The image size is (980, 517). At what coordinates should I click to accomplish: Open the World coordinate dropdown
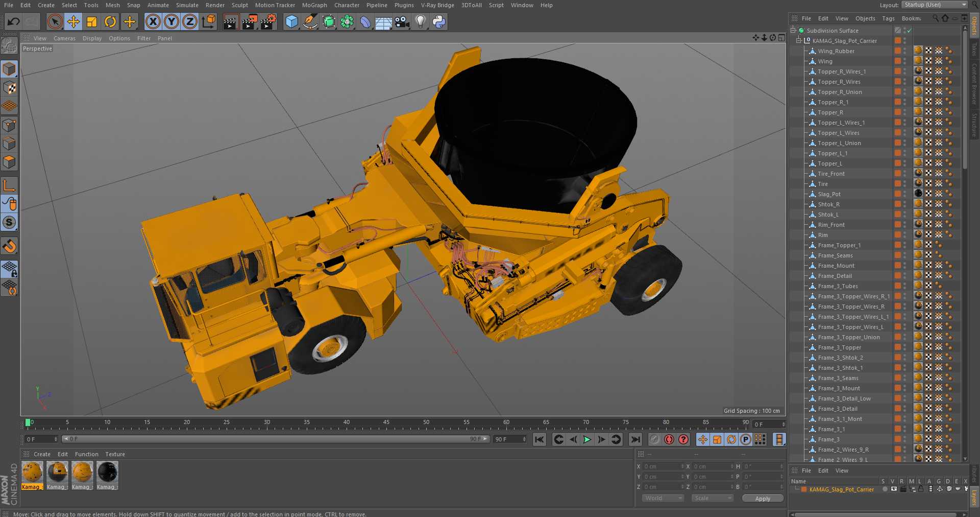[x=663, y=498]
